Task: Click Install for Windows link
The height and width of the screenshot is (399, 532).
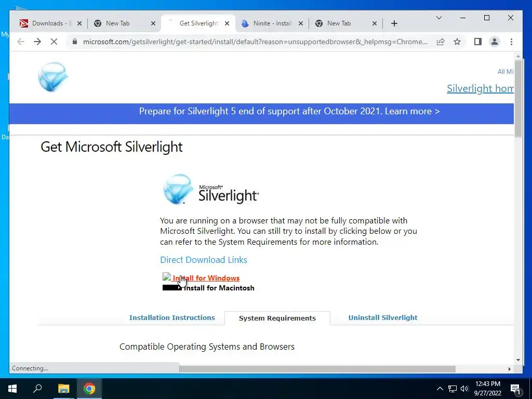Action: (x=206, y=278)
